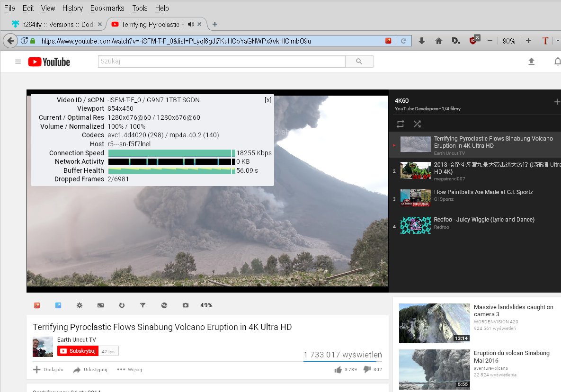Open 'Eruption du volcan Sinabung Mai 2016' title
Viewport: 561px width, 392px height.
pos(512,356)
